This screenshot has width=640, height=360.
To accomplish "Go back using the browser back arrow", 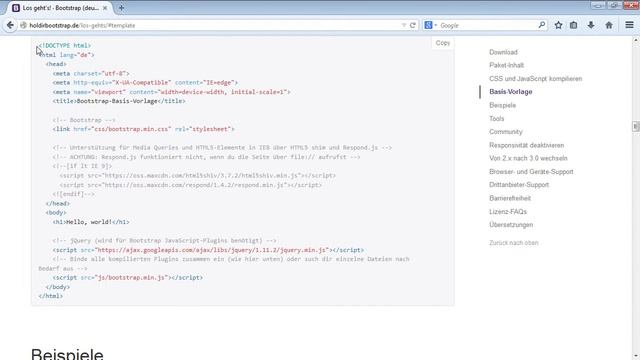I will pyautogui.click(x=10, y=25).
